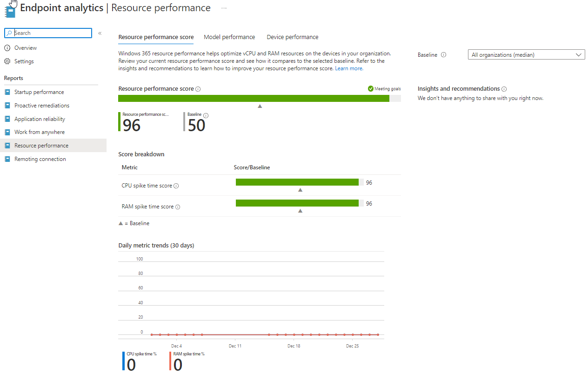Click the Score/Baseline column header
The width and height of the screenshot is (588, 374).
(x=252, y=167)
